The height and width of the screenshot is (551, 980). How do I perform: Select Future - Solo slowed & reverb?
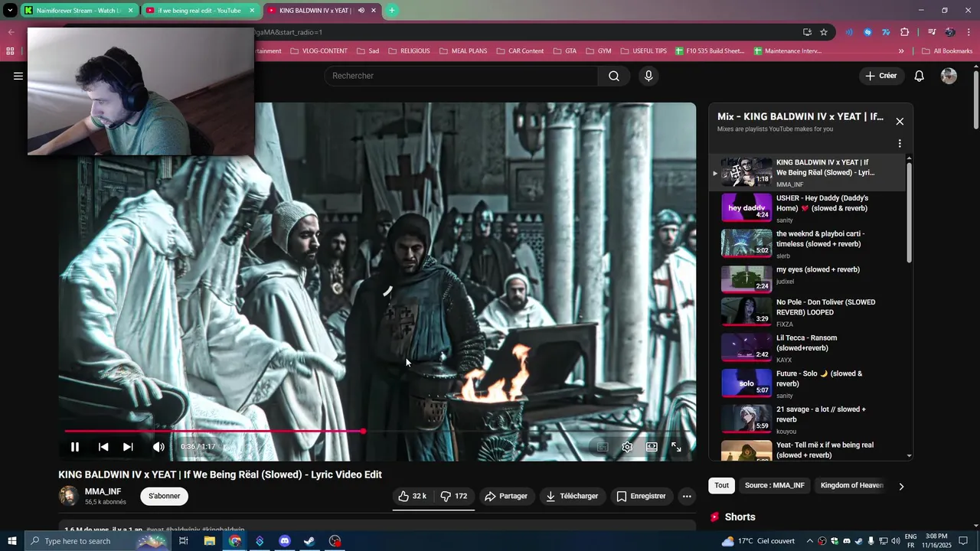[x=808, y=383]
